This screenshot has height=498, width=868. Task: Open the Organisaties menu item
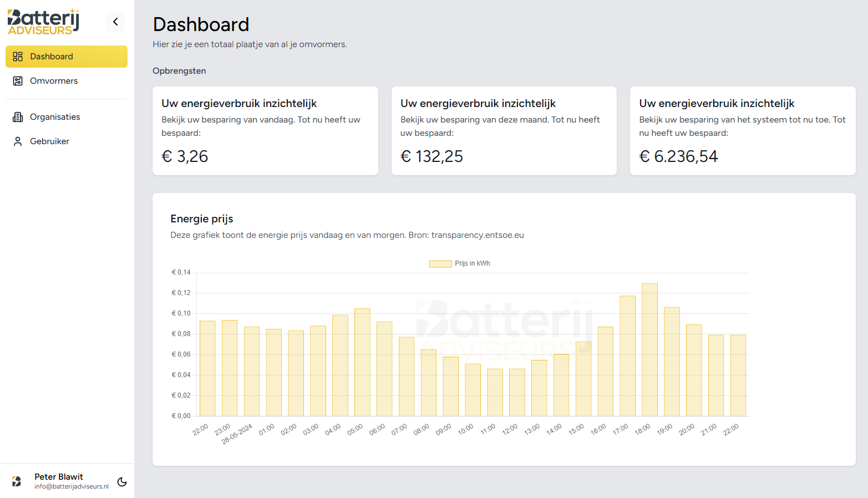(x=67, y=117)
